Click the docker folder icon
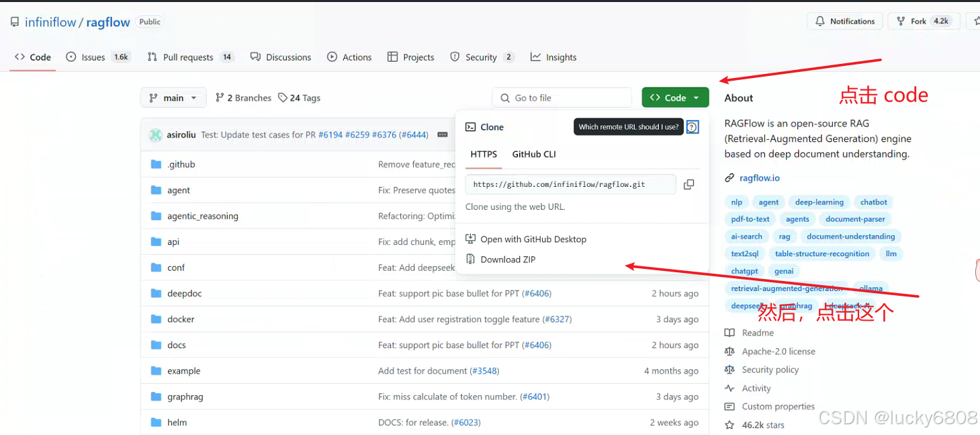Screen dimensions: 980x435 (157, 319)
